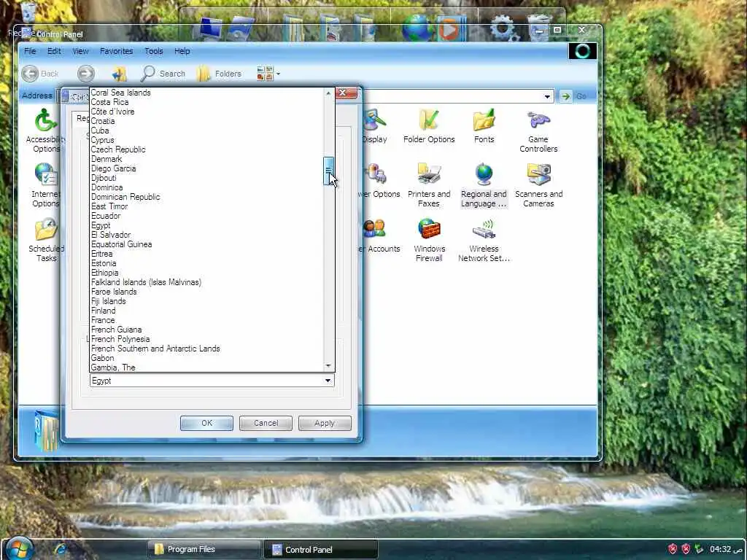Open the Game Controllers icon
The height and width of the screenshot is (560, 747).
pyautogui.click(x=538, y=130)
